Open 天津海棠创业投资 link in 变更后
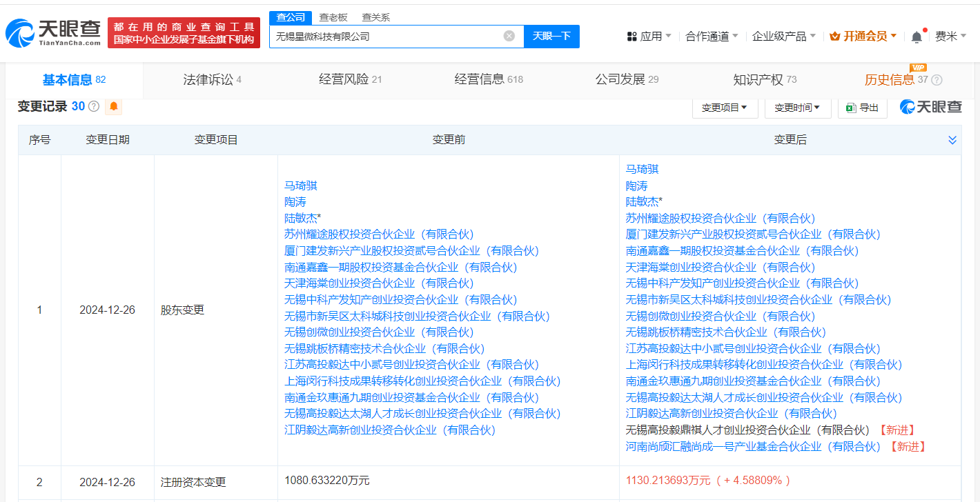This screenshot has width=980, height=502. (721, 267)
